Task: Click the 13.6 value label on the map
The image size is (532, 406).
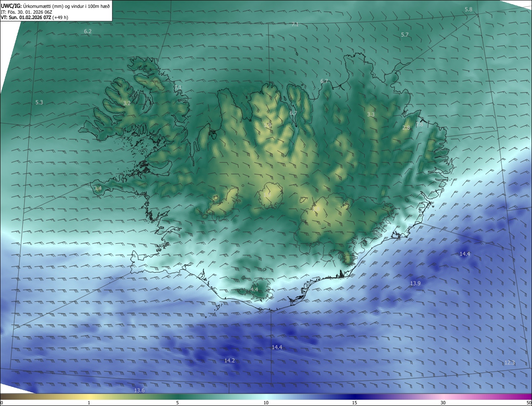Action: [140, 390]
